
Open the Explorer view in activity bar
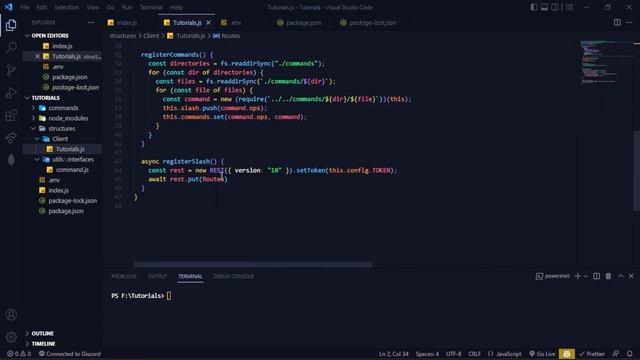[x=11, y=25]
